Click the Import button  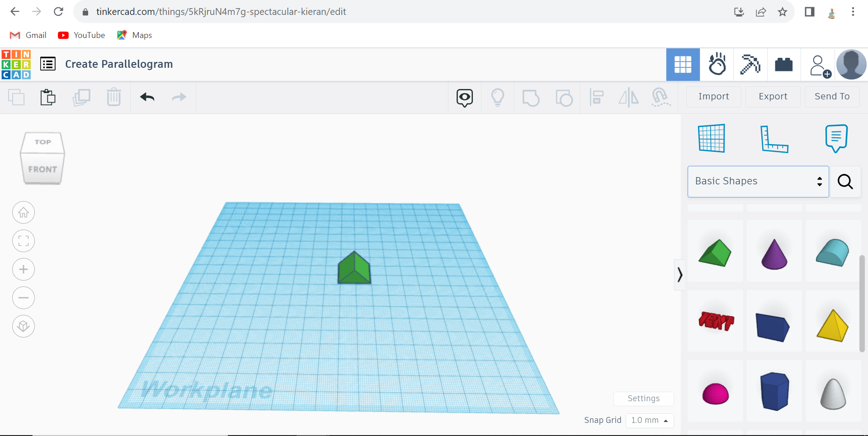point(713,96)
